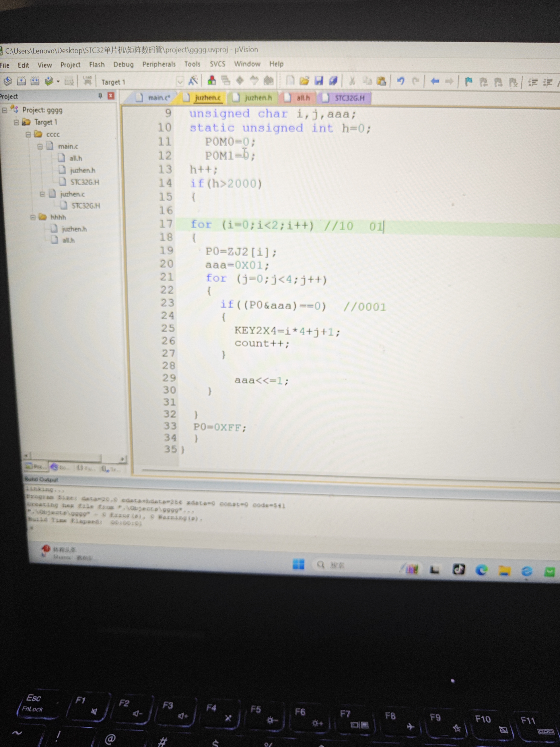Click the Build target toolbar icon
This screenshot has width=560, height=747.
pyautogui.click(x=21, y=81)
